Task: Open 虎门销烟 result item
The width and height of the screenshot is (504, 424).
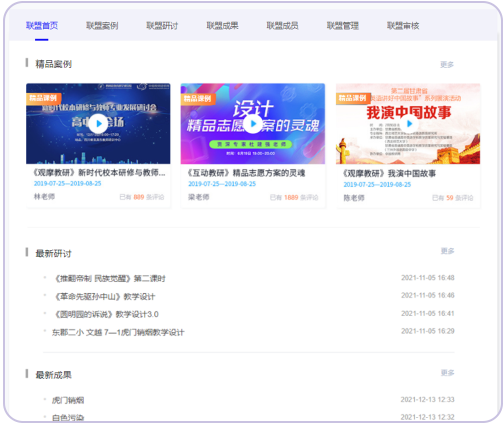Action: [68, 400]
